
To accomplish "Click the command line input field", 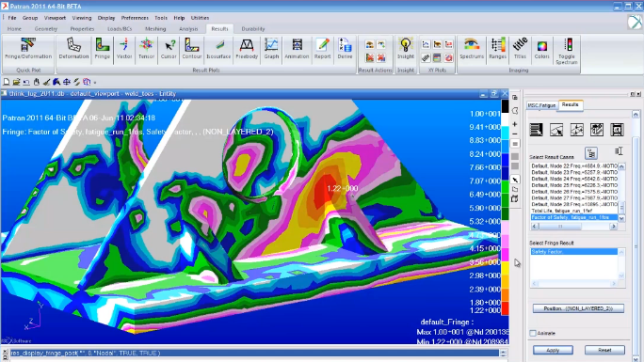I will 254,353.
